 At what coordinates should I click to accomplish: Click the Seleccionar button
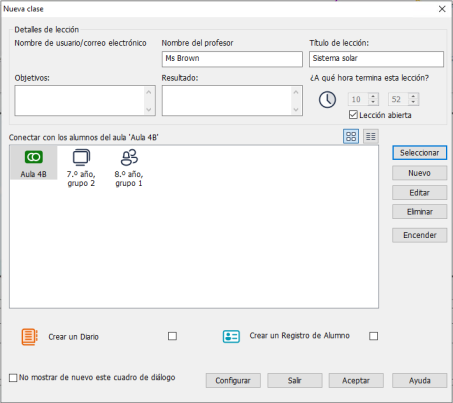(x=419, y=153)
